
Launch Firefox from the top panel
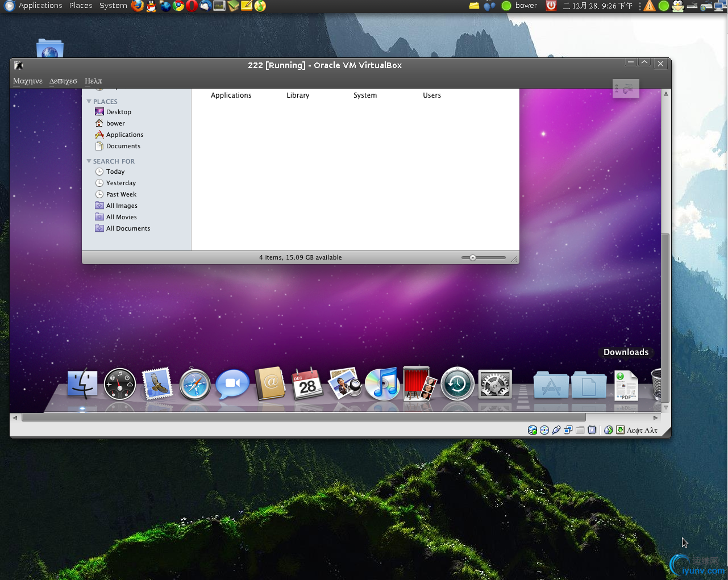pos(138,6)
